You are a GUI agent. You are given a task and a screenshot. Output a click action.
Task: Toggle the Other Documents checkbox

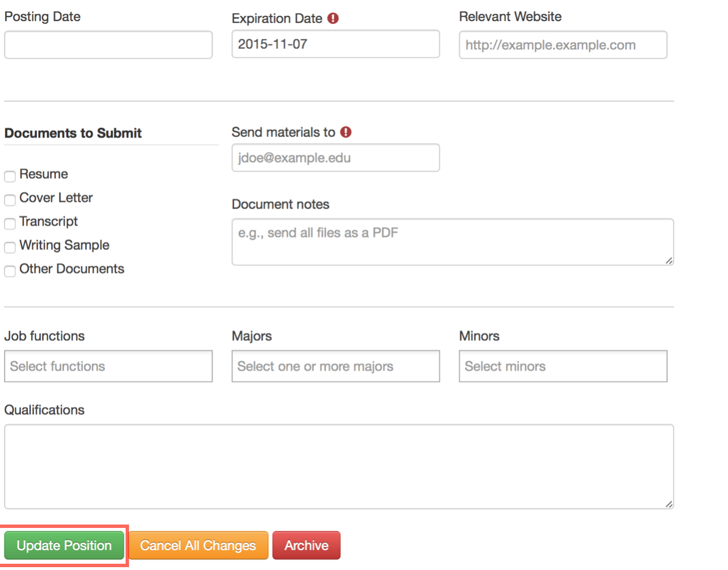(10, 271)
